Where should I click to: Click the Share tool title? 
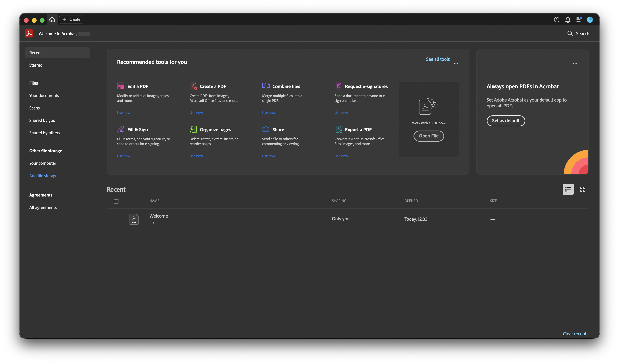tap(278, 130)
